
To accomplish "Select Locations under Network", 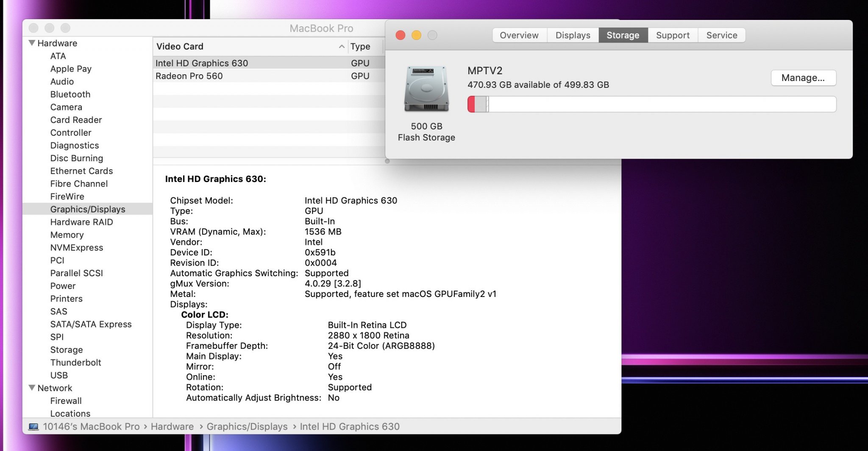I will pos(70,413).
